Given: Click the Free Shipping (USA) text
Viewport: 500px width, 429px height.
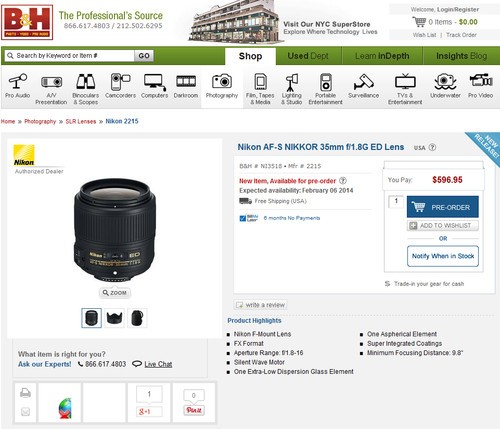Looking at the screenshot, I should 280,201.
